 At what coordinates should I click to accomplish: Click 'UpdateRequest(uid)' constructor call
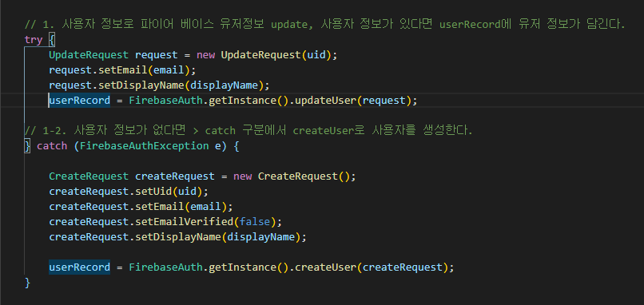(x=276, y=55)
